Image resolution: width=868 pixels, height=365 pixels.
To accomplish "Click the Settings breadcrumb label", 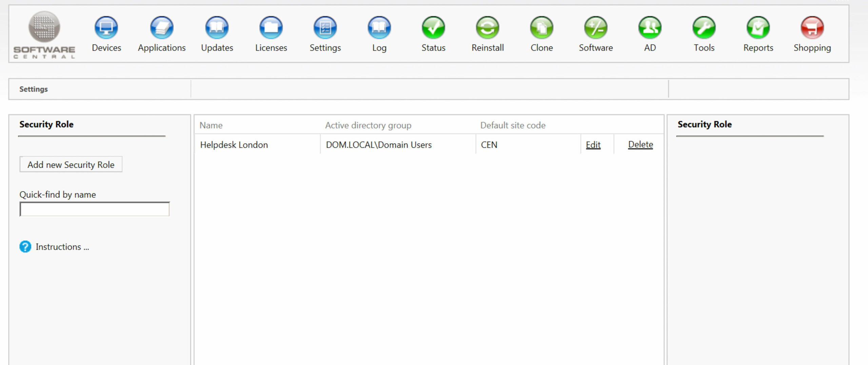I will (x=34, y=89).
